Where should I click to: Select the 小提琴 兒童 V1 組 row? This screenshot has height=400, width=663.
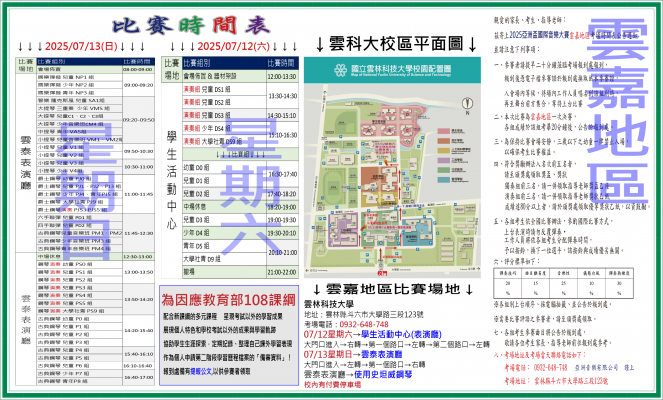coord(80,147)
